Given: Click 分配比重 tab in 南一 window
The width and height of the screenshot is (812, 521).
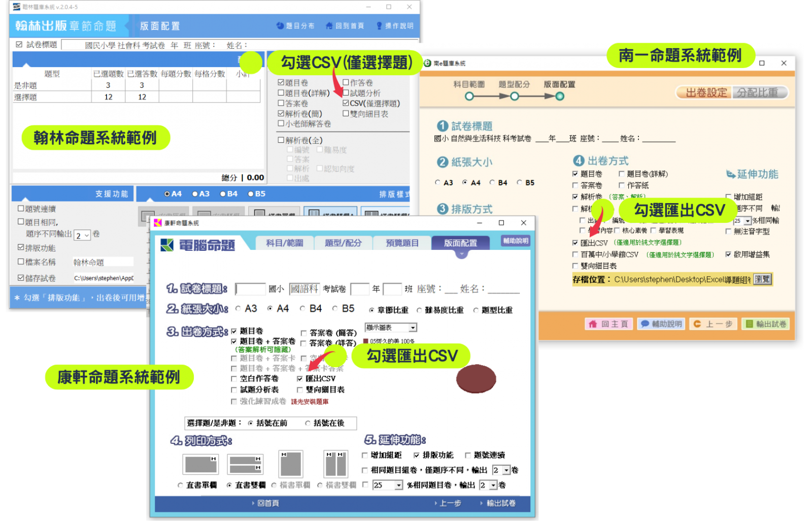Looking at the screenshot, I should pyautogui.click(x=759, y=92).
